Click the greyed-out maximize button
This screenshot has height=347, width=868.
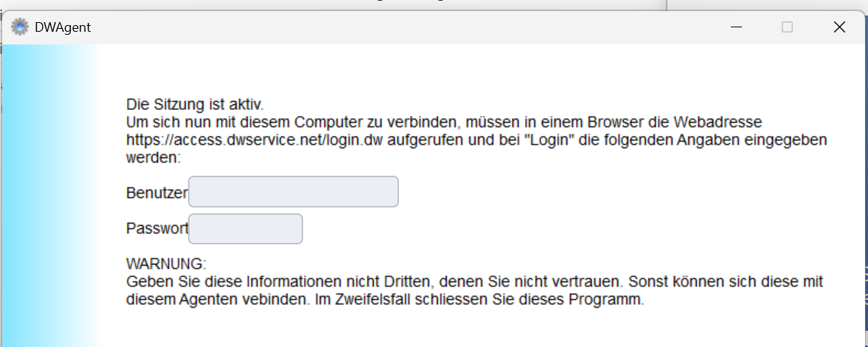787,27
